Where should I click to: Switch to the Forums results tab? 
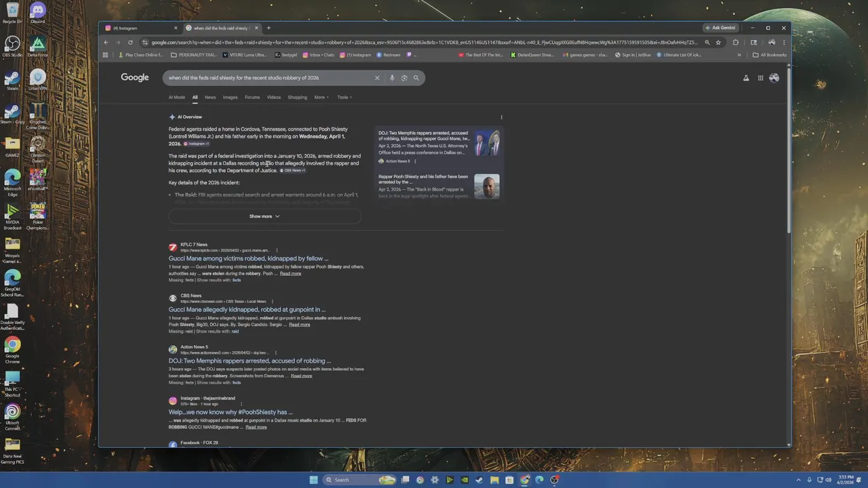[x=252, y=97]
